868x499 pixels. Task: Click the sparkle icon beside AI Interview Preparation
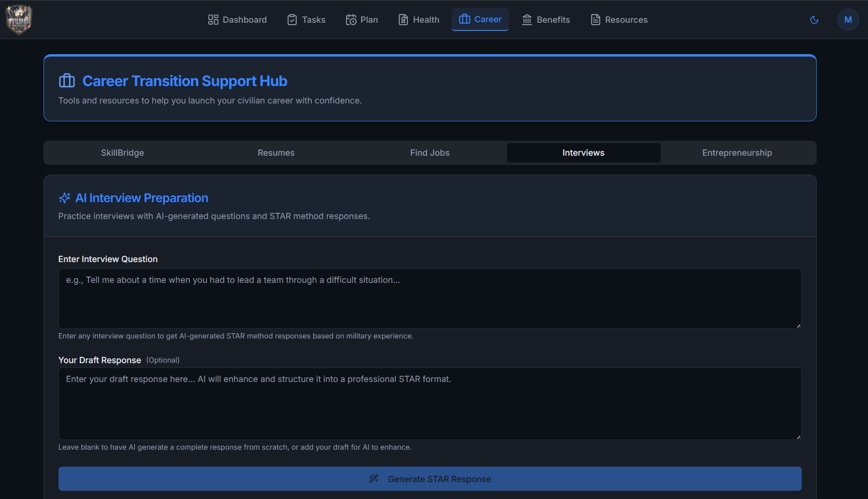tap(64, 198)
